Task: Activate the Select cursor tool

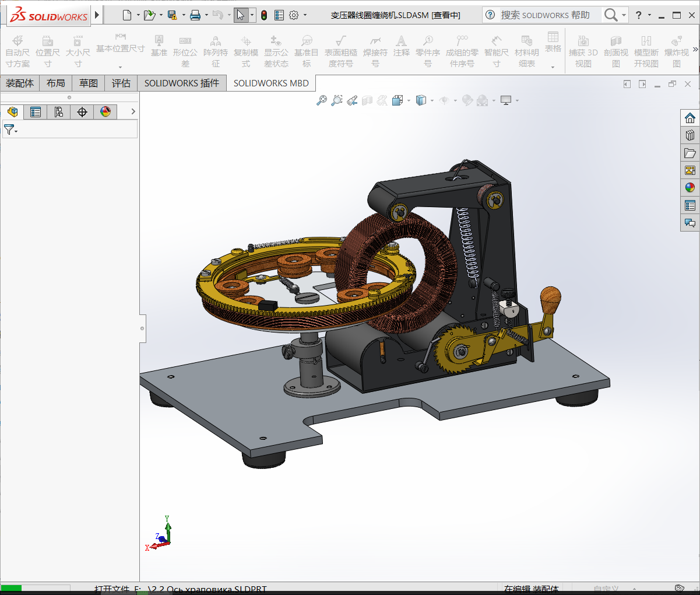Action: [x=241, y=15]
